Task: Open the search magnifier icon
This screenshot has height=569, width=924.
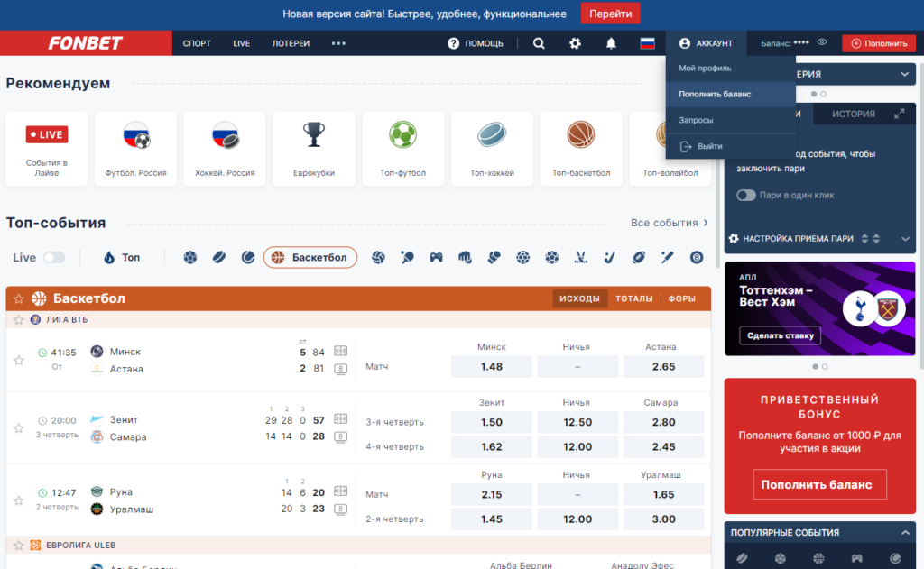Action: [x=539, y=43]
